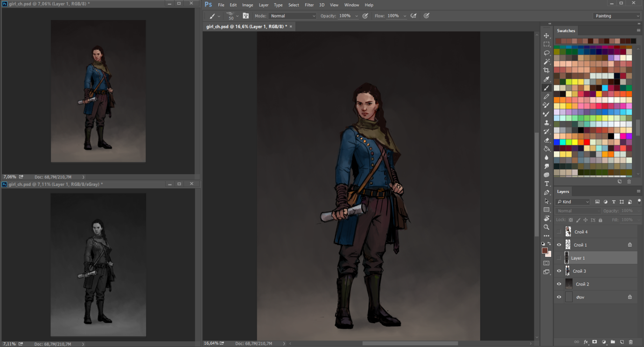644x347 pixels.
Task: Hide the Слой 3 layer
Action: tap(559, 271)
